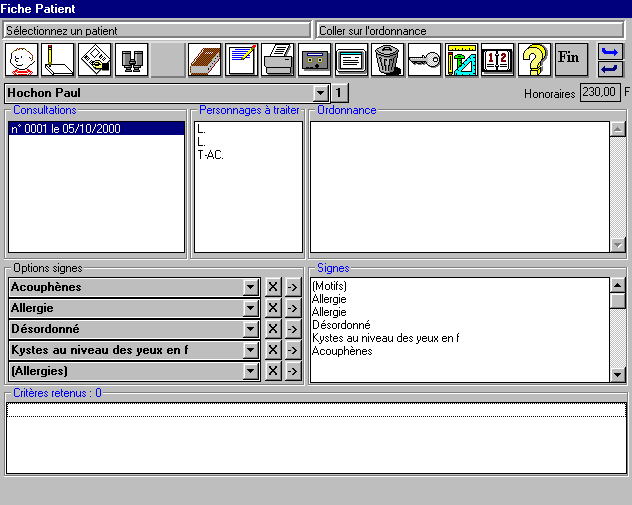Open the brown book icon

[x=205, y=60]
